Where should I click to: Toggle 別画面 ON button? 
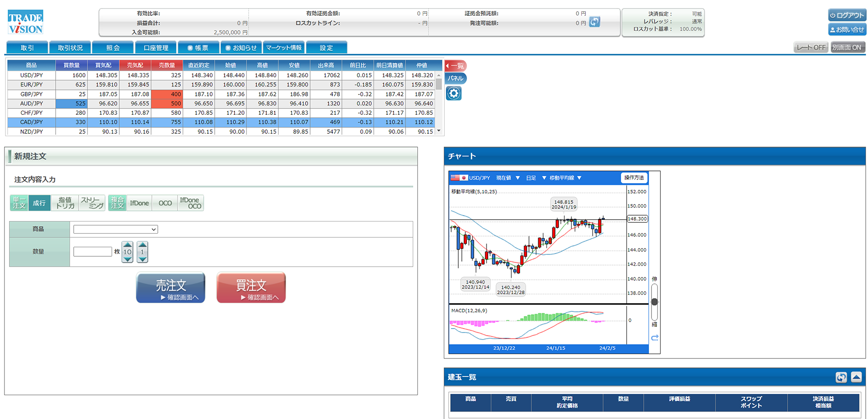(848, 47)
